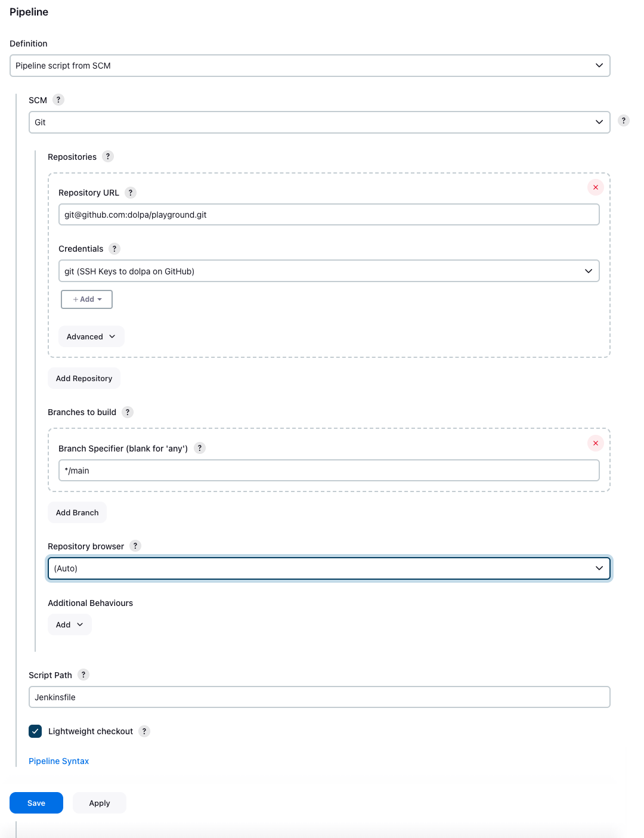The width and height of the screenshot is (644, 838).
Task: Open help for Script Path
Action: click(83, 675)
